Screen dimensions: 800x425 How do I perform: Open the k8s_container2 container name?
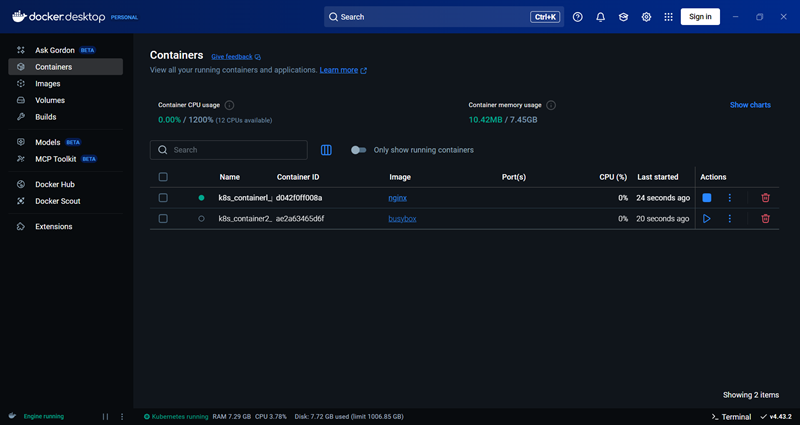[x=245, y=219]
